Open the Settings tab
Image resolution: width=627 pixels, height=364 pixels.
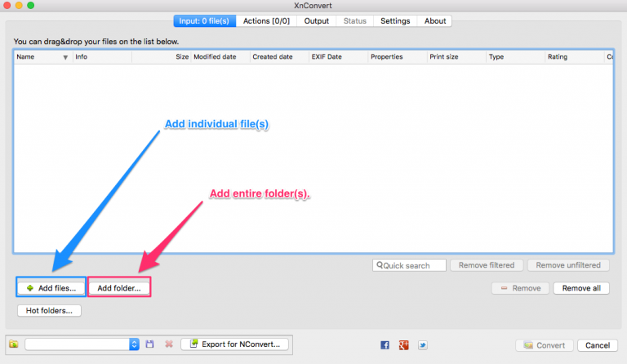coord(395,20)
